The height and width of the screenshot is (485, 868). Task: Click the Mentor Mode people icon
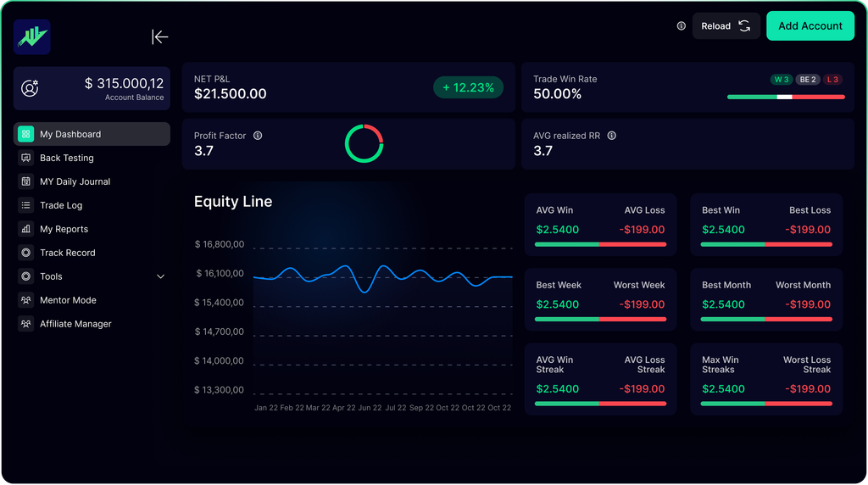click(x=25, y=300)
